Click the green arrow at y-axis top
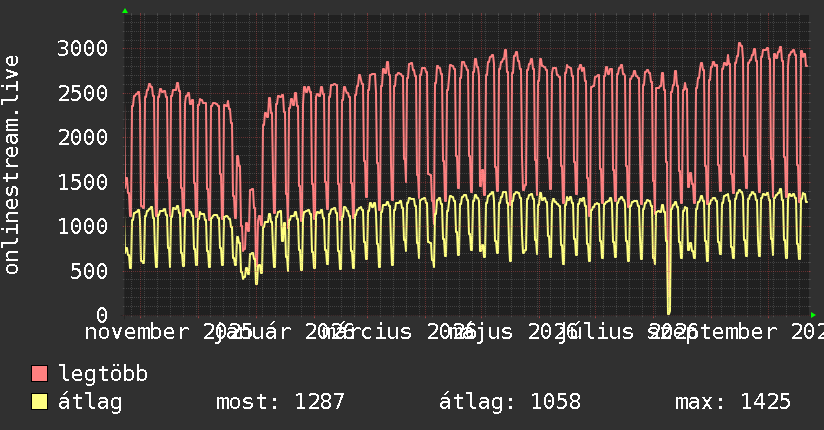The width and height of the screenshot is (824, 430). [125, 11]
